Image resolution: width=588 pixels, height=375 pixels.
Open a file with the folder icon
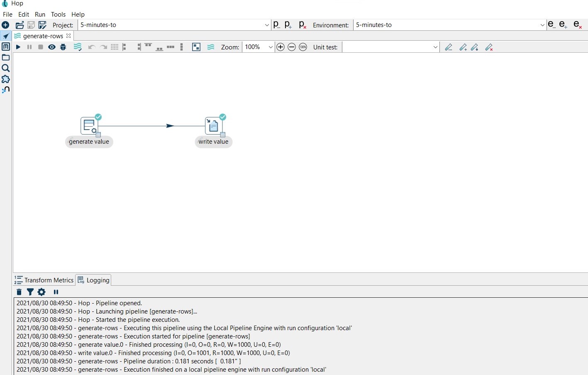click(x=20, y=25)
